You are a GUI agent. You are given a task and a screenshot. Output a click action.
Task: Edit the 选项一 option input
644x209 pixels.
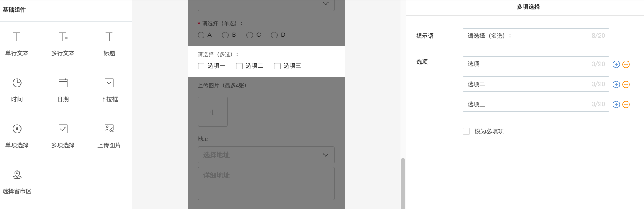[536, 64]
